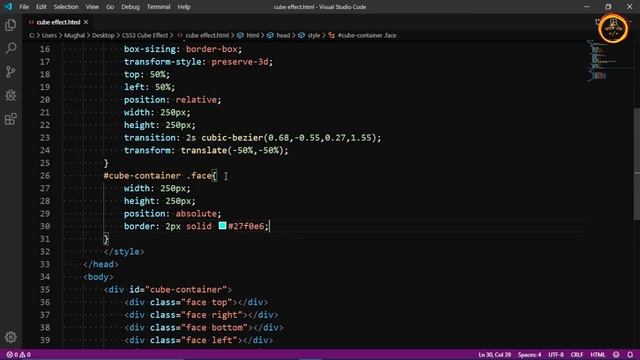Open the Go menu

click(x=110, y=7)
